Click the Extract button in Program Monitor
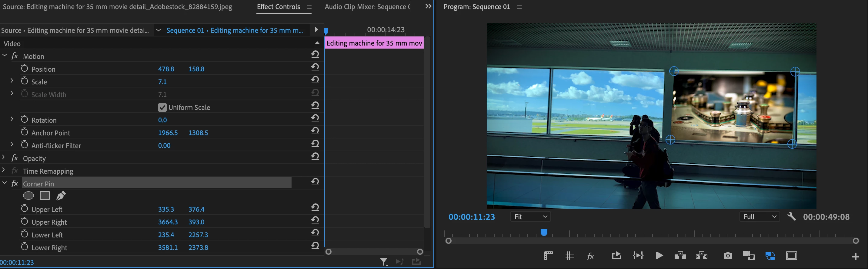 [x=702, y=256]
